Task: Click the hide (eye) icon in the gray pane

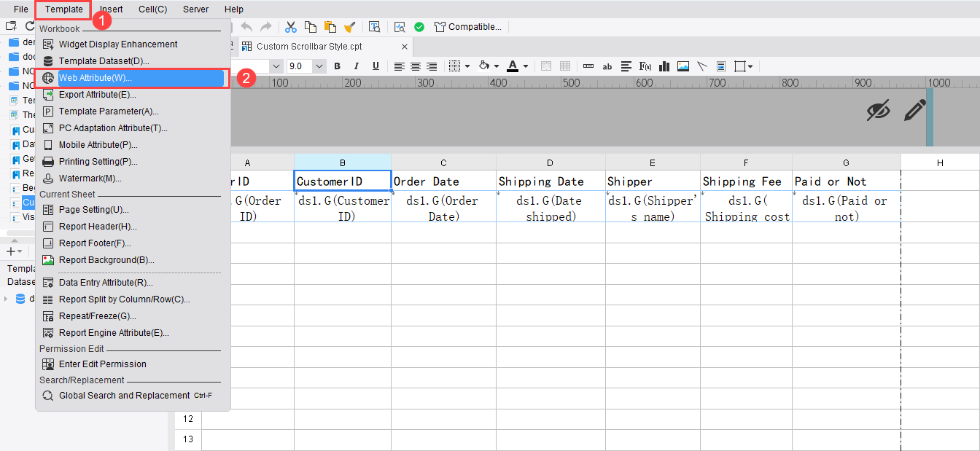Action: click(x=879, y=110)
